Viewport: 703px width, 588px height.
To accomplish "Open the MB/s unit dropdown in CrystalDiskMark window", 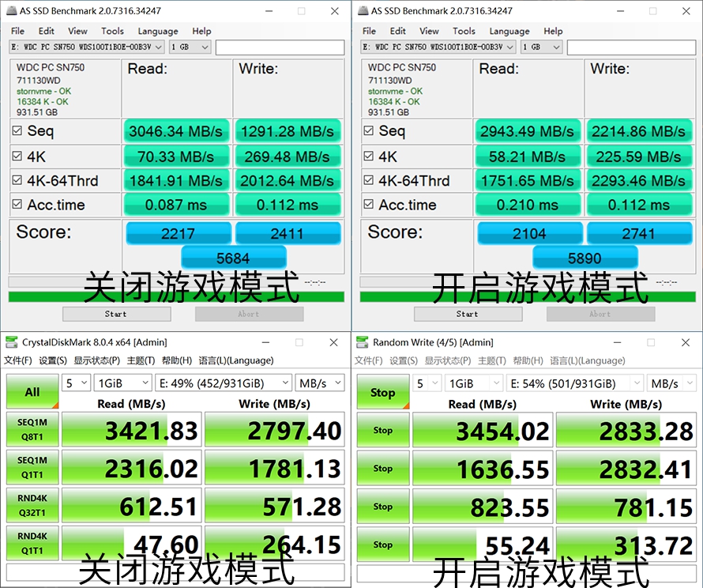I will coord(320,383).
